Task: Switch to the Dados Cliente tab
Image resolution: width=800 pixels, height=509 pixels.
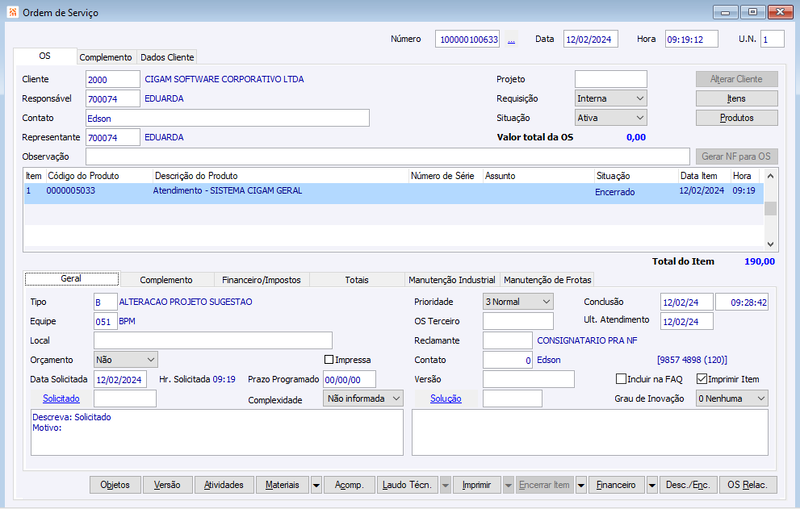Action: coord(167,57)
